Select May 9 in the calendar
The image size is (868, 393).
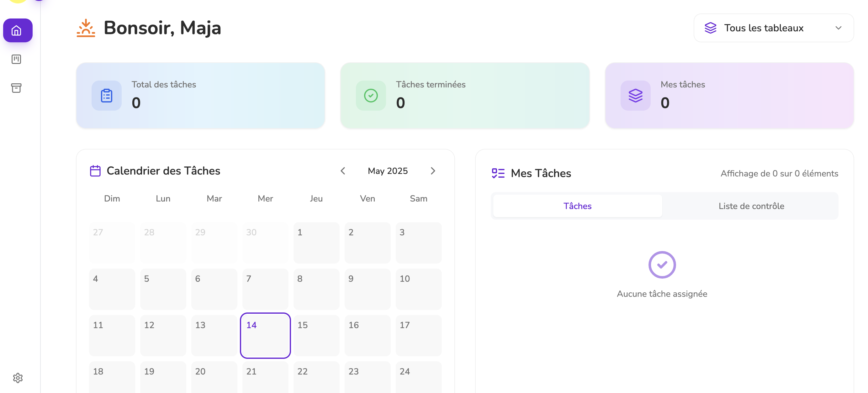(368, 289)
